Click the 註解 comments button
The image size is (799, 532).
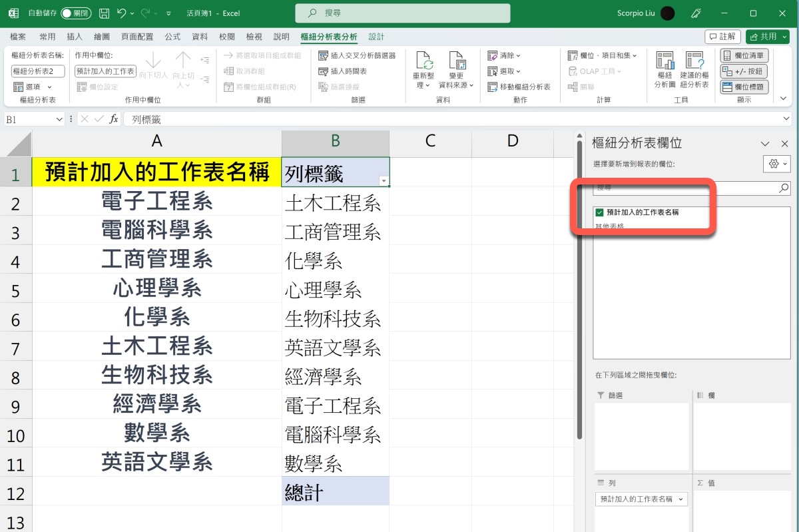[722, 37]
